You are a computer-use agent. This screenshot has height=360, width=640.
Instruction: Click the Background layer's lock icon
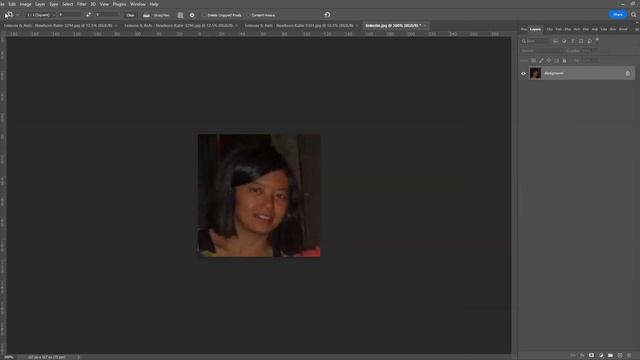(x=628, y=73)
